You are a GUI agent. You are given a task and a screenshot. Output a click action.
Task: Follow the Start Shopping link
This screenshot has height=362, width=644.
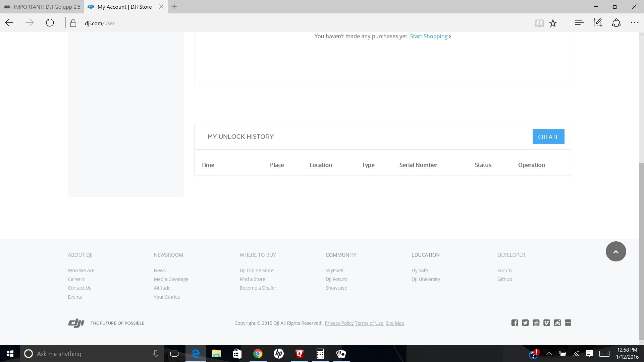click(430, 36)
